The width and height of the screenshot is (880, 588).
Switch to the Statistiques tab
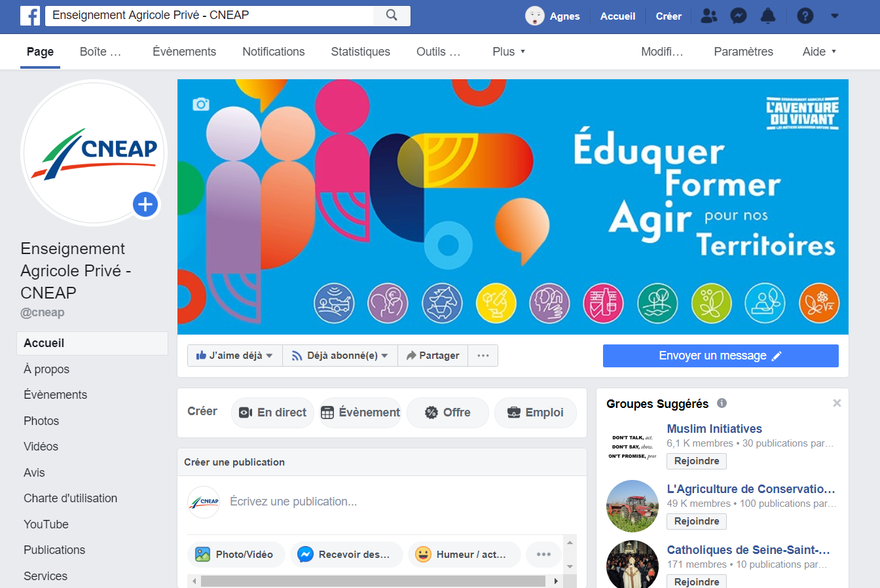tap(360, 52)
